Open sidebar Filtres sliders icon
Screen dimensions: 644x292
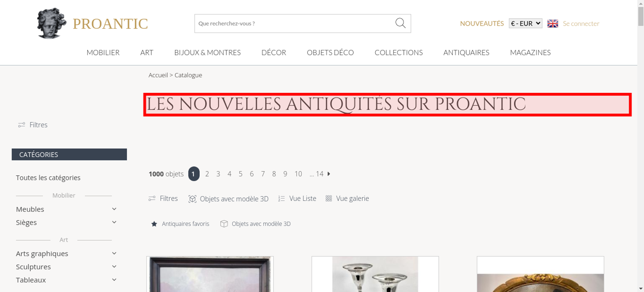pyautogui.click(x=22, y=125)
